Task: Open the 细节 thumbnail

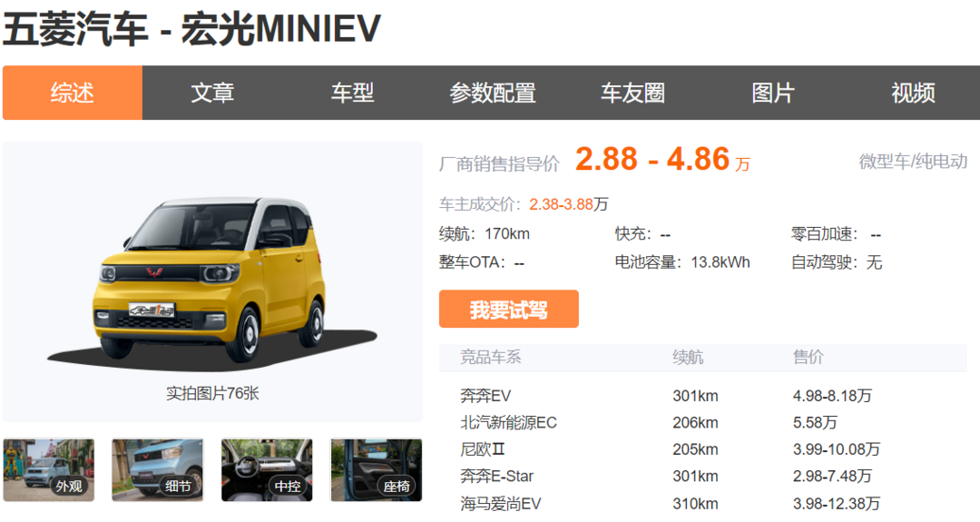Action: pos(158,470)
